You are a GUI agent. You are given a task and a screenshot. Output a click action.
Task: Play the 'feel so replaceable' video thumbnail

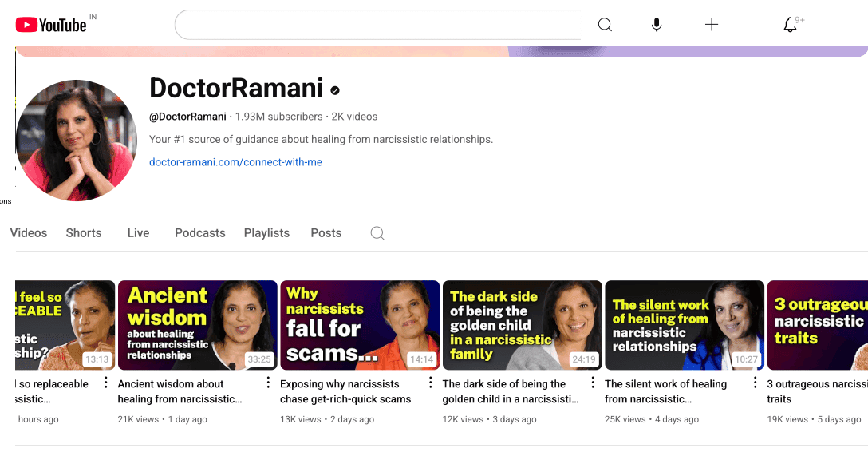[x=65, y=325]
